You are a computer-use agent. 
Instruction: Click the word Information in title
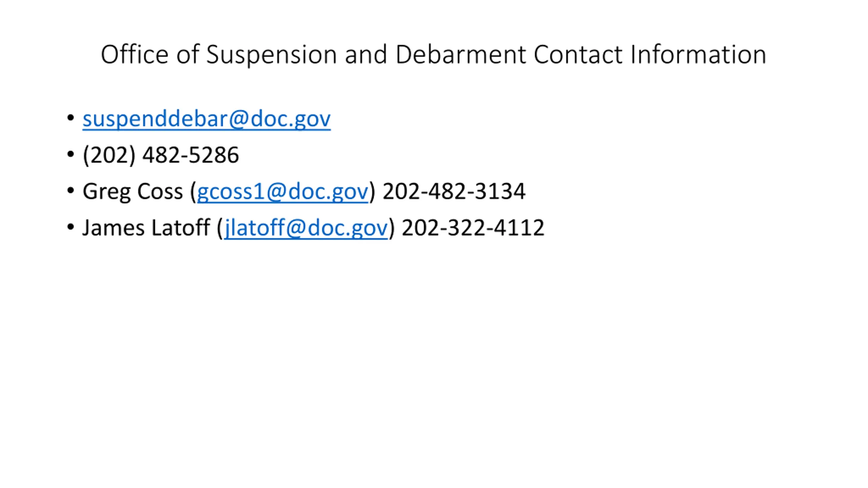coord(698,54)
